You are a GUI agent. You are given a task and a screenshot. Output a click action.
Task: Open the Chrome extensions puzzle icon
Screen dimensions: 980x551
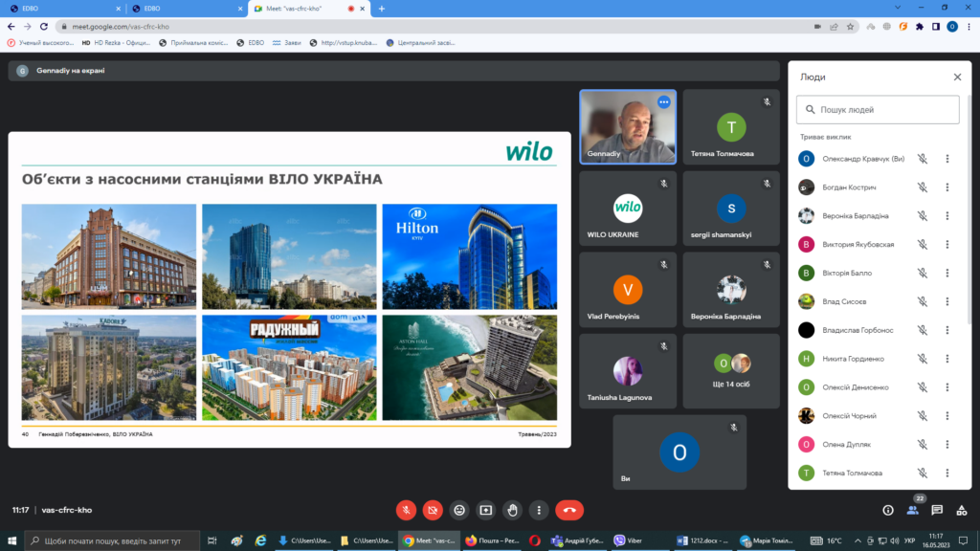click(920, 27)
